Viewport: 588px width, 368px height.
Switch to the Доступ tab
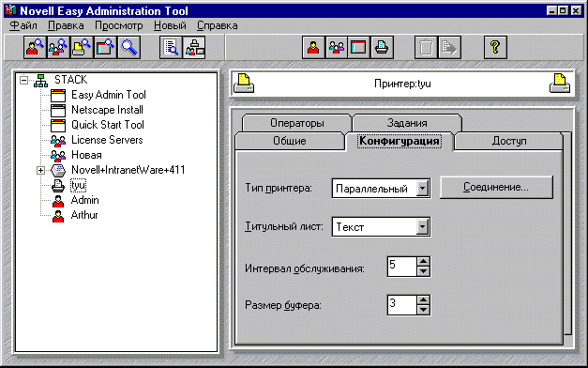point(509,141)
